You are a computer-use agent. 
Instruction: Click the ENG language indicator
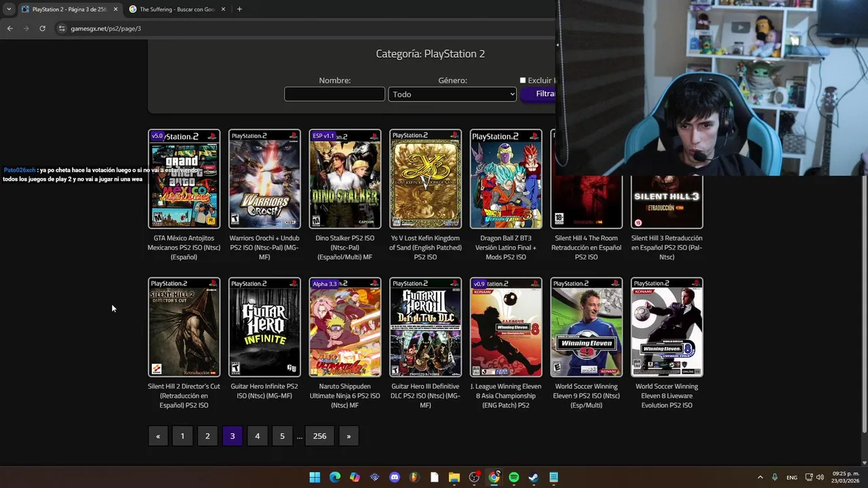792,477
